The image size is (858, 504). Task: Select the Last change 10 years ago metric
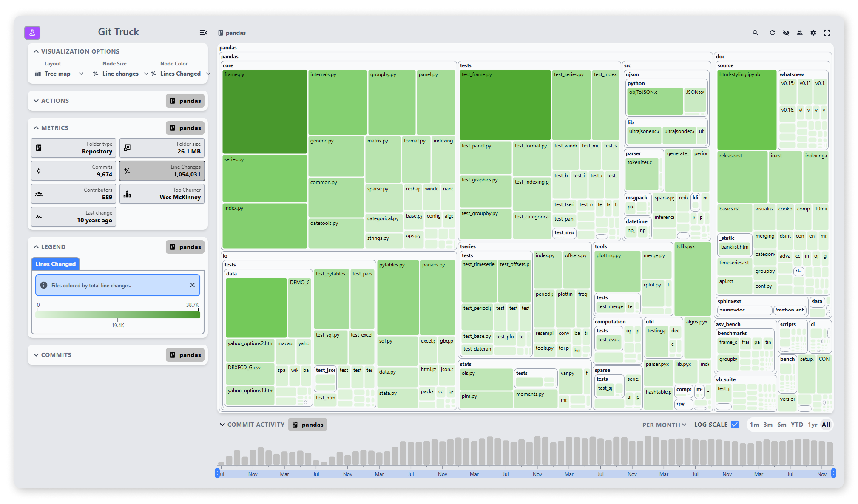(x=74, y=217)
